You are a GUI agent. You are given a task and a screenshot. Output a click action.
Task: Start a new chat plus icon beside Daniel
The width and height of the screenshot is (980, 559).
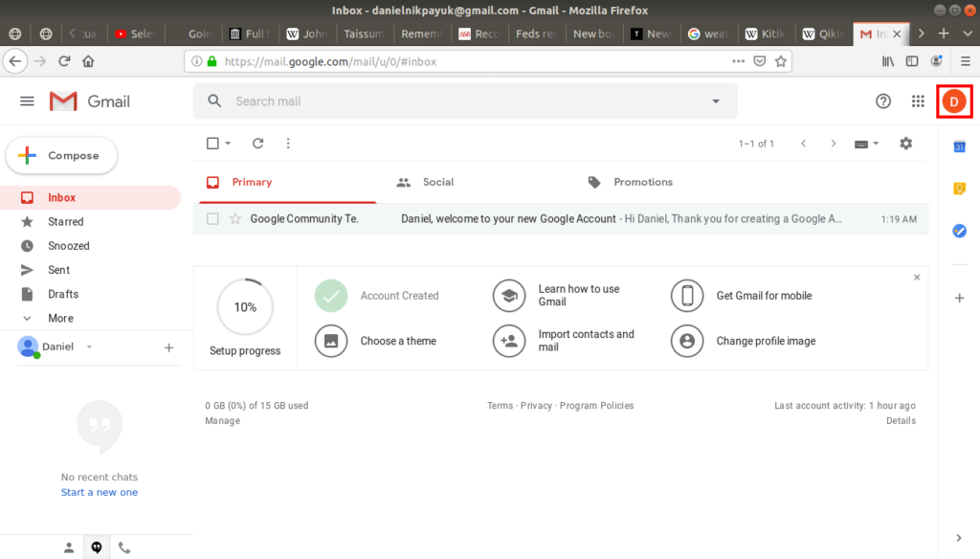(x=168, y=347)
